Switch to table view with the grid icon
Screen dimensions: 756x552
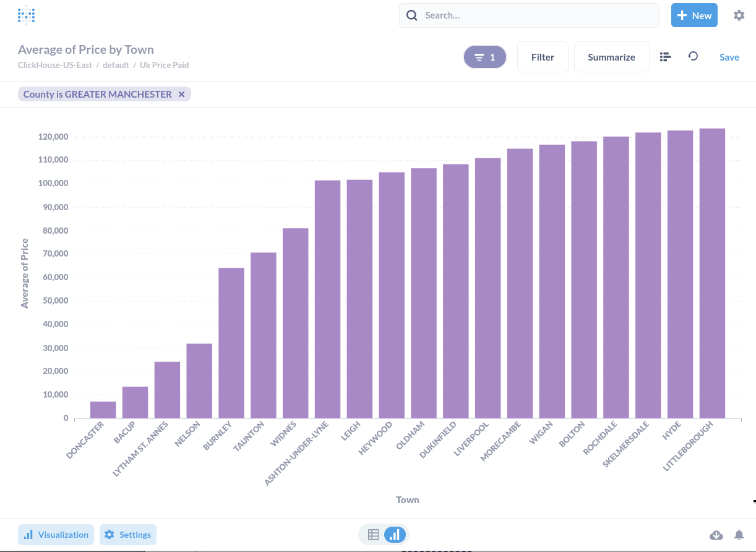point(373,534)
